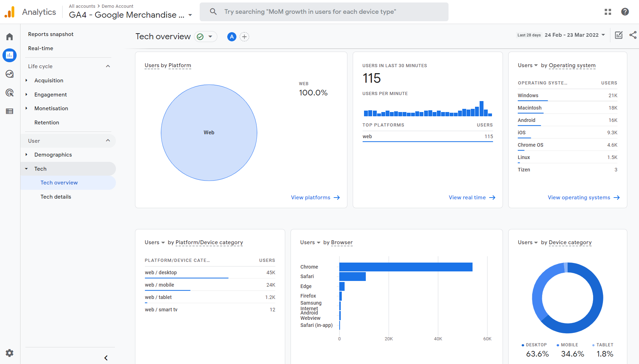Click the Chrome bar in browser chart
This screenshot has width=639, height=364.
click(406, 267)
